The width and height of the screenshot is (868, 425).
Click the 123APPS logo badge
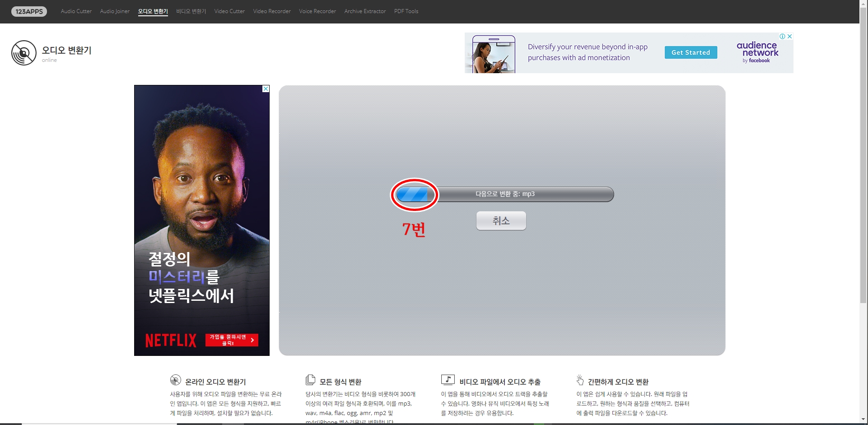(x=29, y=11)
